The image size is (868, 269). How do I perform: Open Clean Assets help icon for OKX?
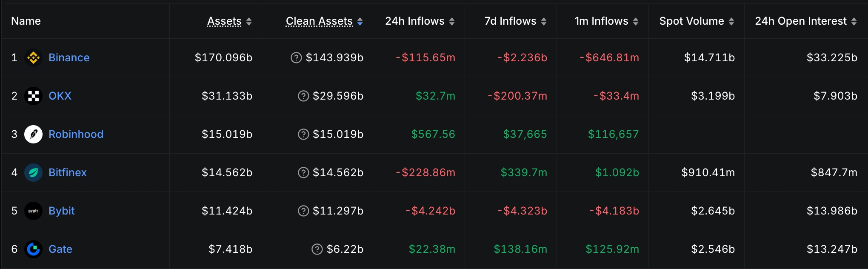click(x=303, y=96)
